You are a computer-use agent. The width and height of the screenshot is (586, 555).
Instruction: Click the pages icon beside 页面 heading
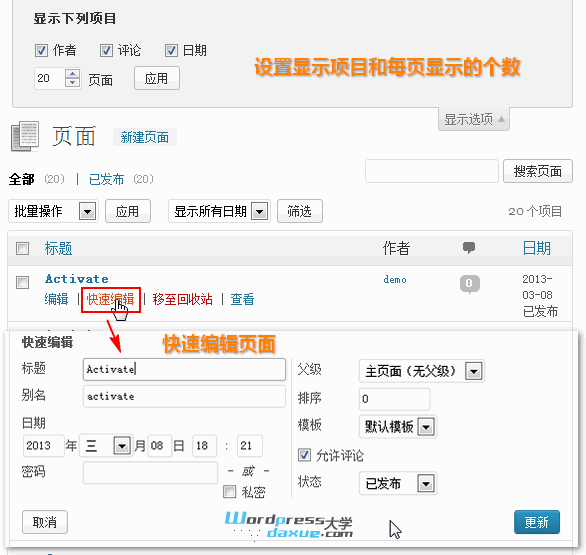point(25,136)
